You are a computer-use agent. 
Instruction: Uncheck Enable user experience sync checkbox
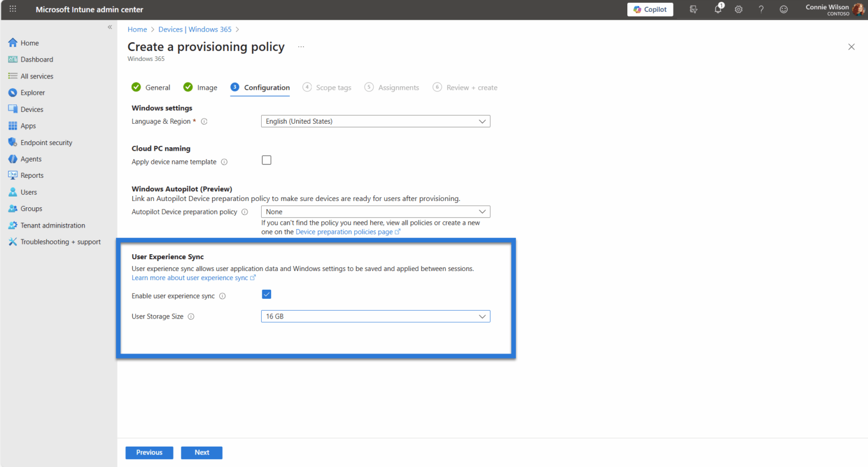click(x=267, y=294)
